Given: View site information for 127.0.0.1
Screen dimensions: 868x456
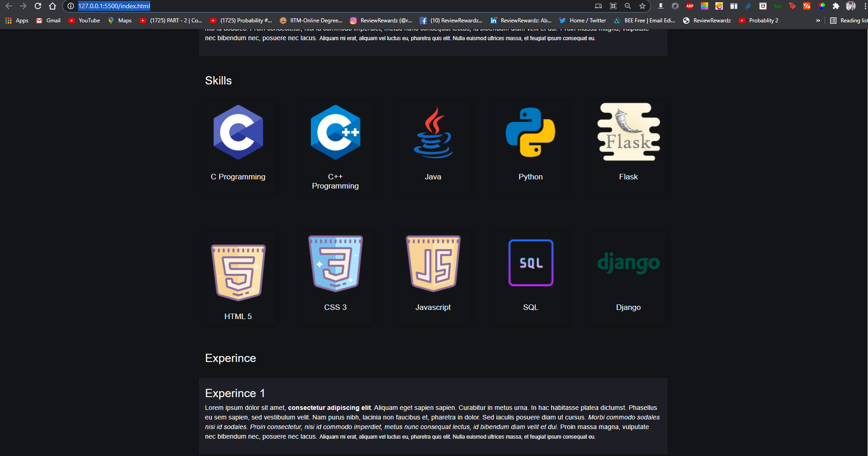Looking at the screenshot, I should (71, 6).
